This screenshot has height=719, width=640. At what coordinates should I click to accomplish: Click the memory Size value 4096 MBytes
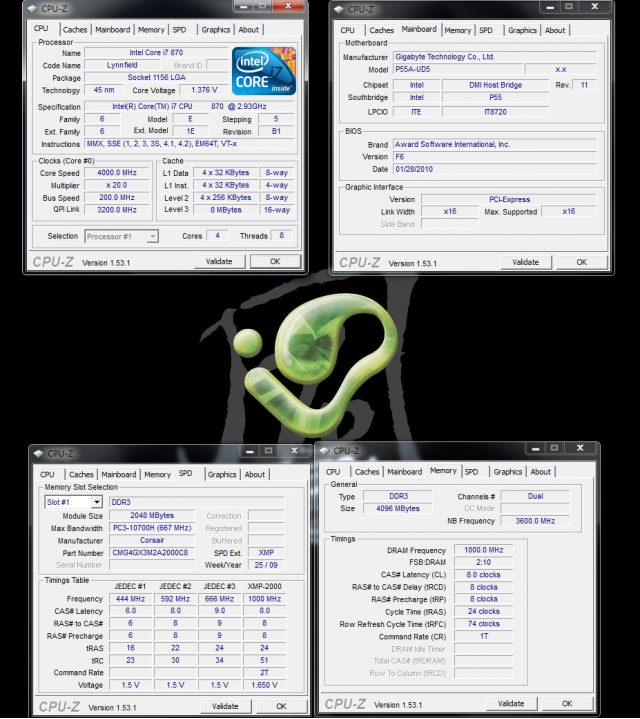(x=397, y=509)
